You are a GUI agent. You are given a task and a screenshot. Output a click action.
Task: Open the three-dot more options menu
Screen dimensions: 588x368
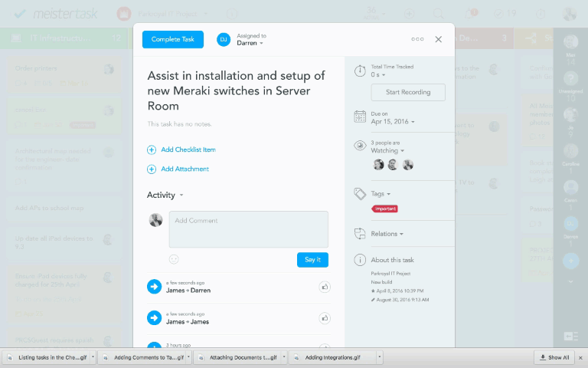point(417,39)
